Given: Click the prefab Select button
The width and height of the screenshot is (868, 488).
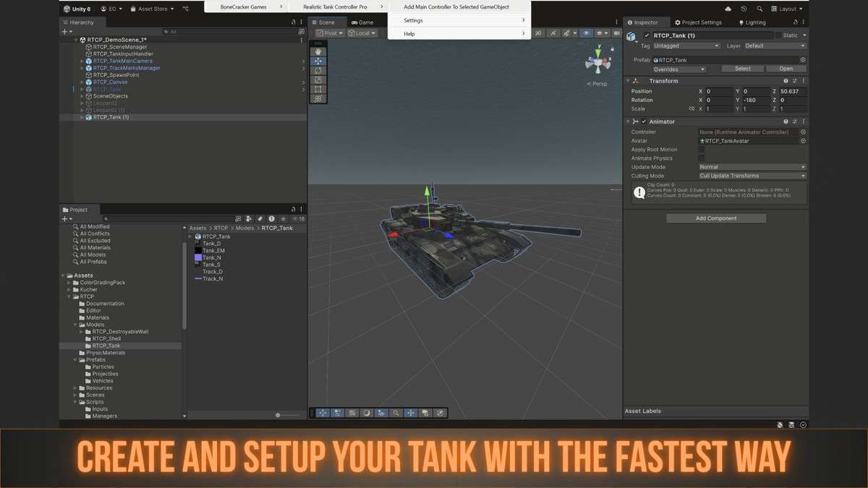Looking at the screenshot, I should pyautogui.click(x=743, y=69).
